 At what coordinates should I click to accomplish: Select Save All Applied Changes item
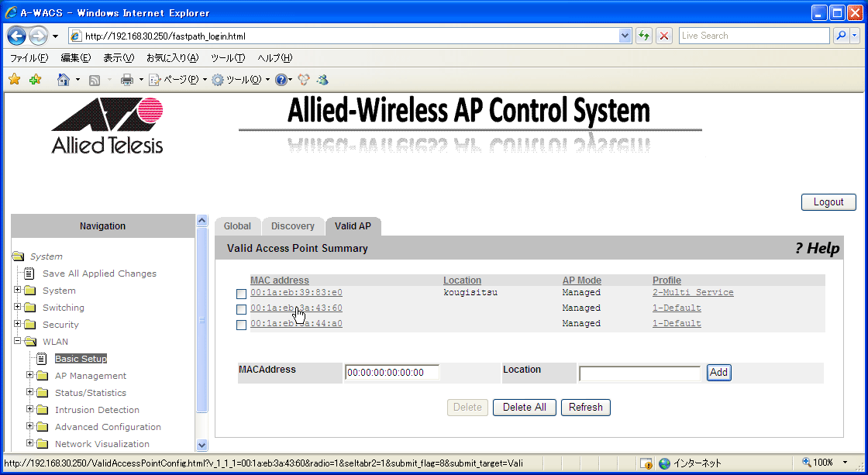(100, 274)
